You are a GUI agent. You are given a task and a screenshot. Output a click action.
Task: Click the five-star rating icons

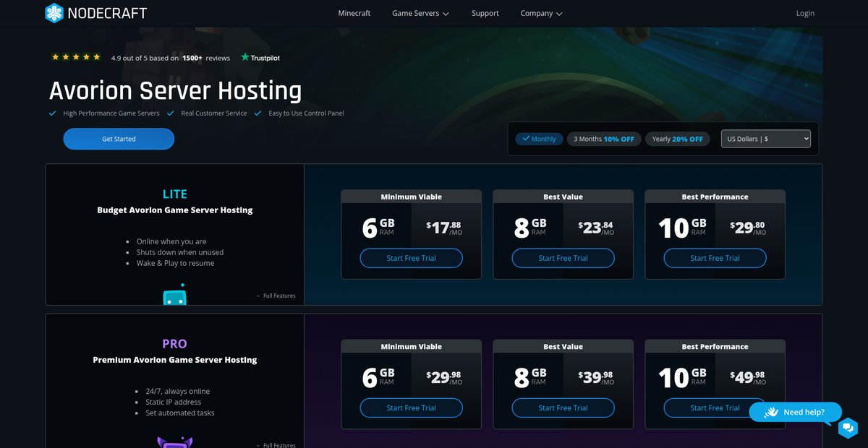(76, 57)
